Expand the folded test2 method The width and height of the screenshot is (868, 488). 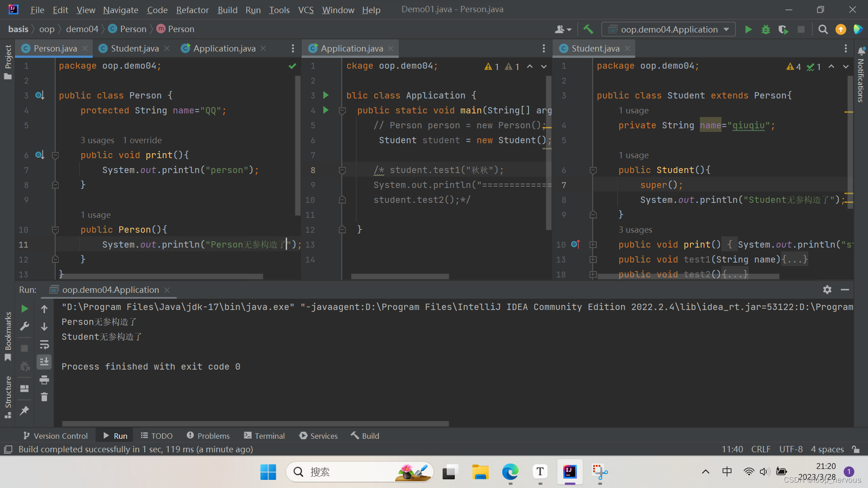pyautogui.click(x=593, y=274)
